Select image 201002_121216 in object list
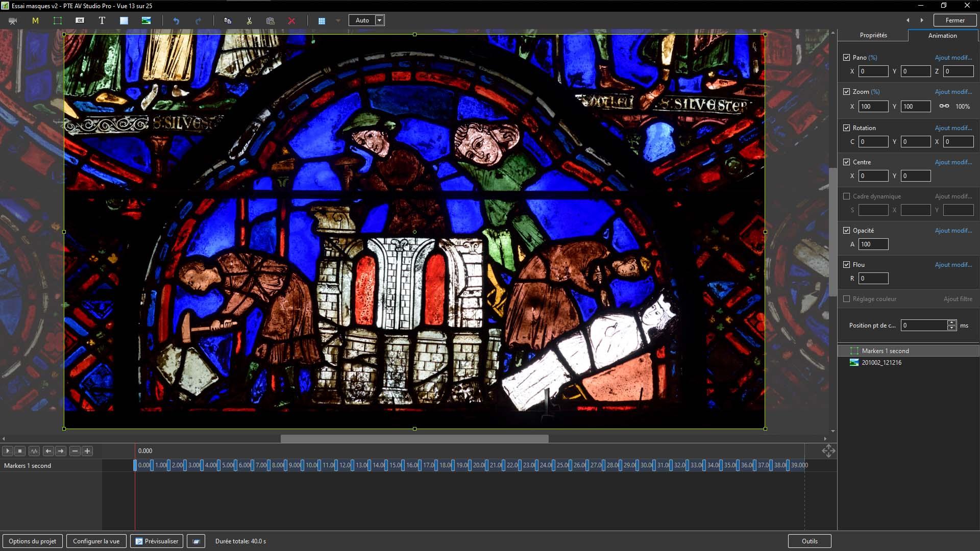Image resolution: width=980 pixels, height=551 pixels. click(x=909, y=363)
